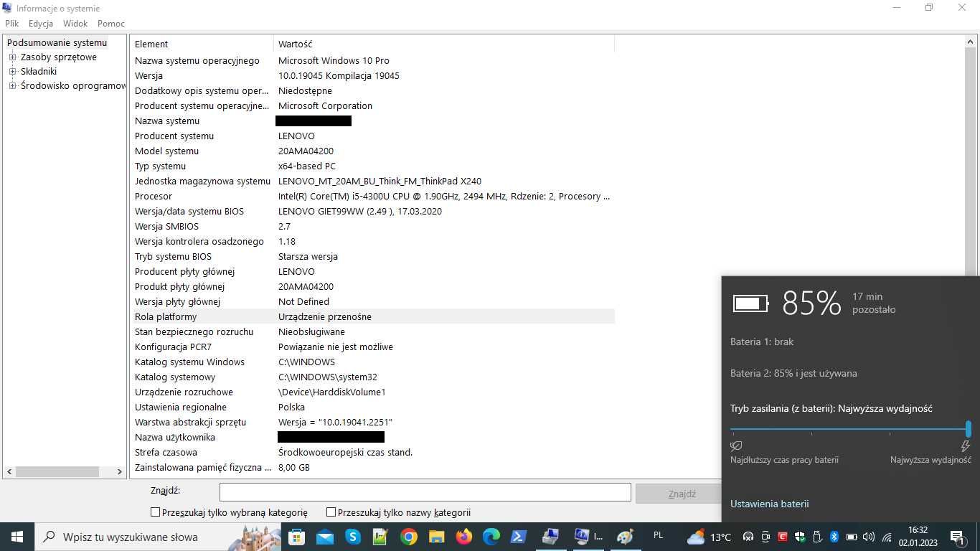
Task: Click the tree pane scroll right arrow
Action: [x=119, y=471]
